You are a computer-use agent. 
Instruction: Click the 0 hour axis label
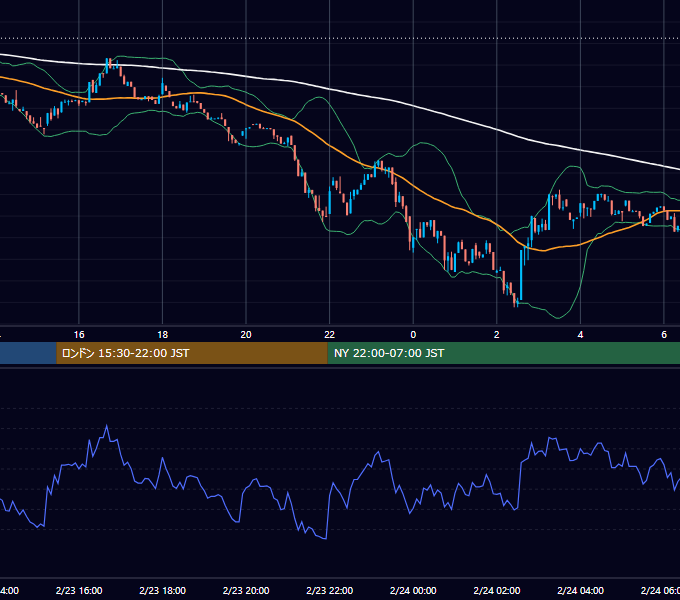[413, 335]
